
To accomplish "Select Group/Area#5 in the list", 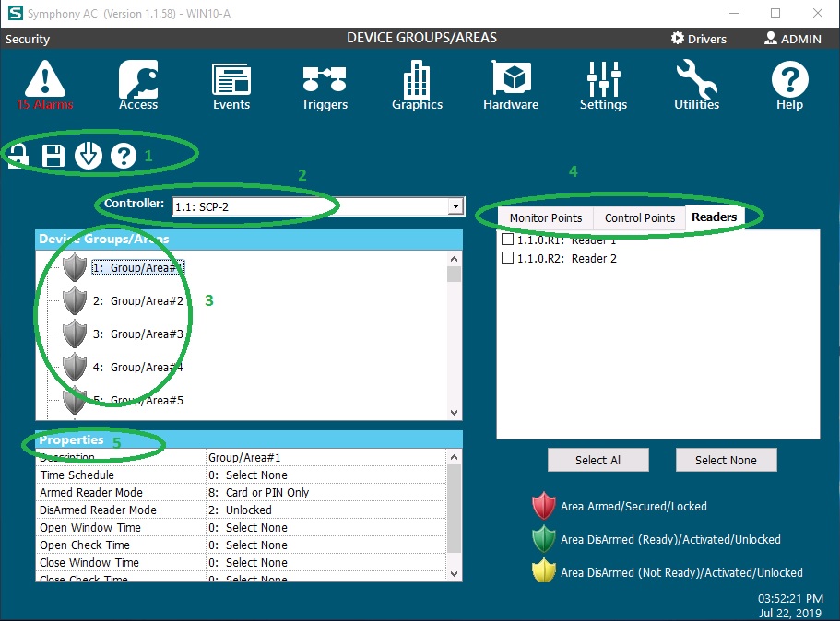I will 137,400.
